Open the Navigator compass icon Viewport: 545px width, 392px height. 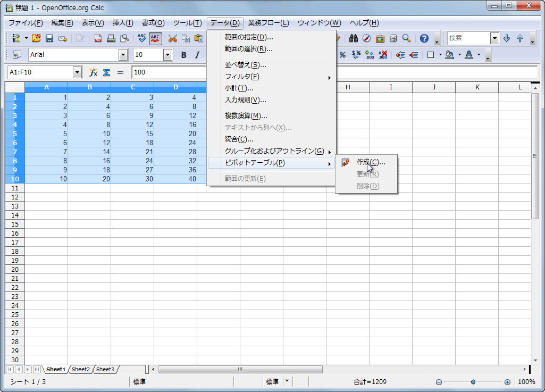click(x=367, y=38)
